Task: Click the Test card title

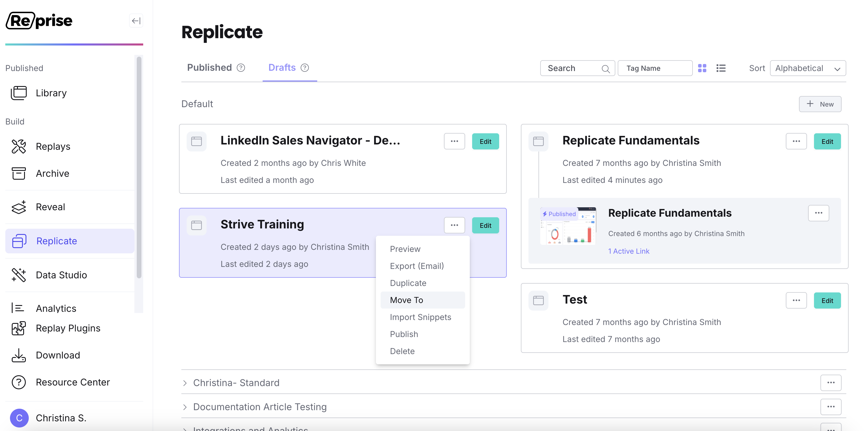Action: pos(575,299)
